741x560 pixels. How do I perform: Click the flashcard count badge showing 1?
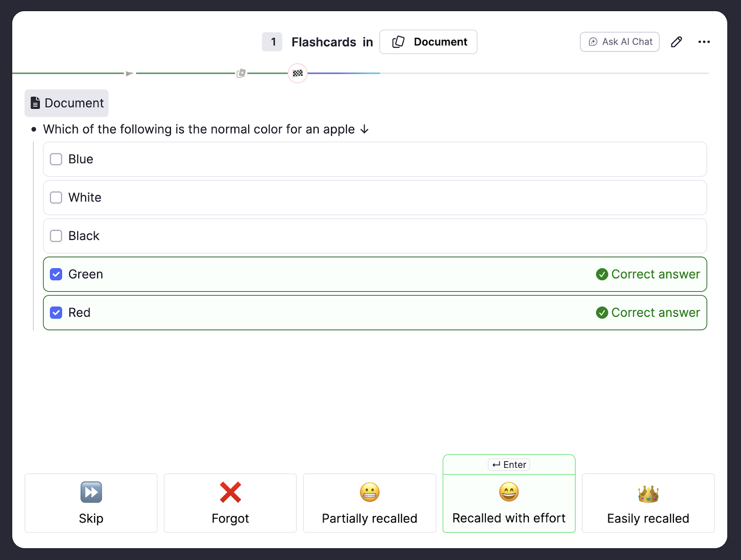click(272, 42)
